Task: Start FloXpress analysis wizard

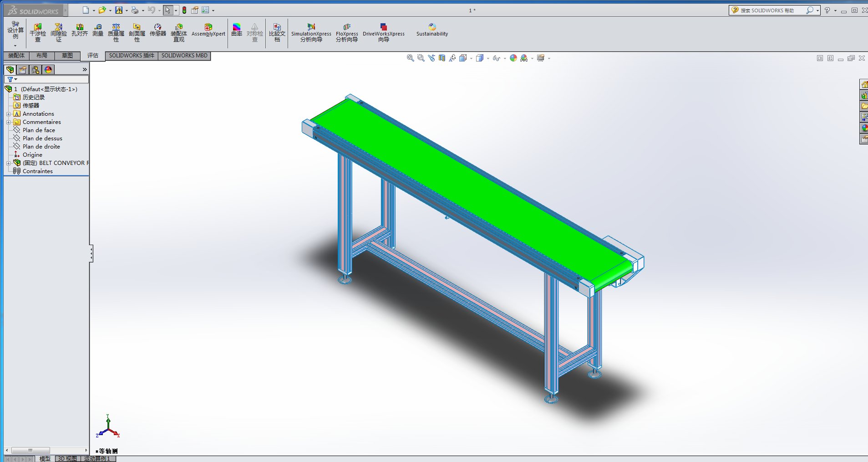Action: [347, 33]
